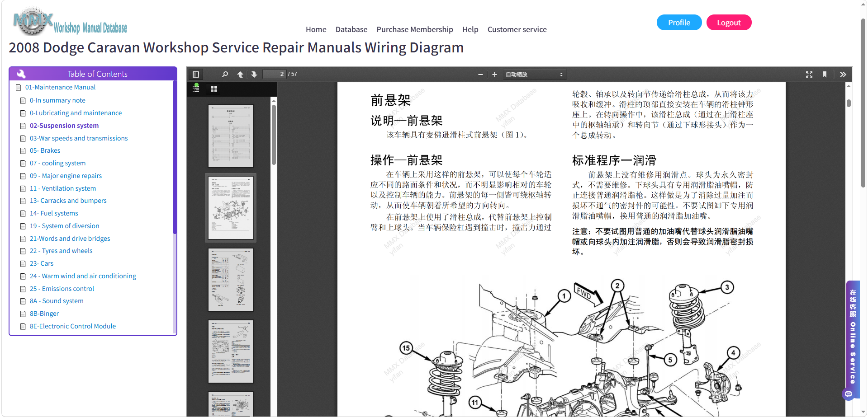Click the page icon beside 05- Brakes
The image size is (868, 417).
tap(23, 151)
